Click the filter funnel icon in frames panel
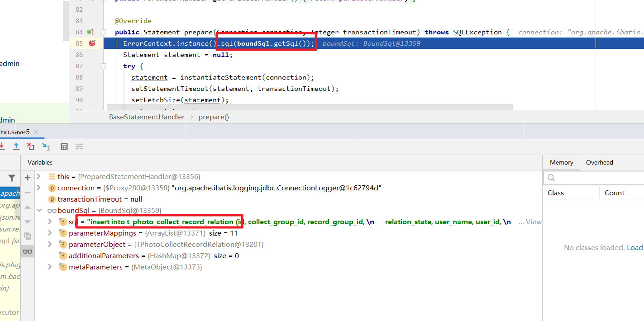This screenshot has height=321, width=644. click(x=12, y=178)
